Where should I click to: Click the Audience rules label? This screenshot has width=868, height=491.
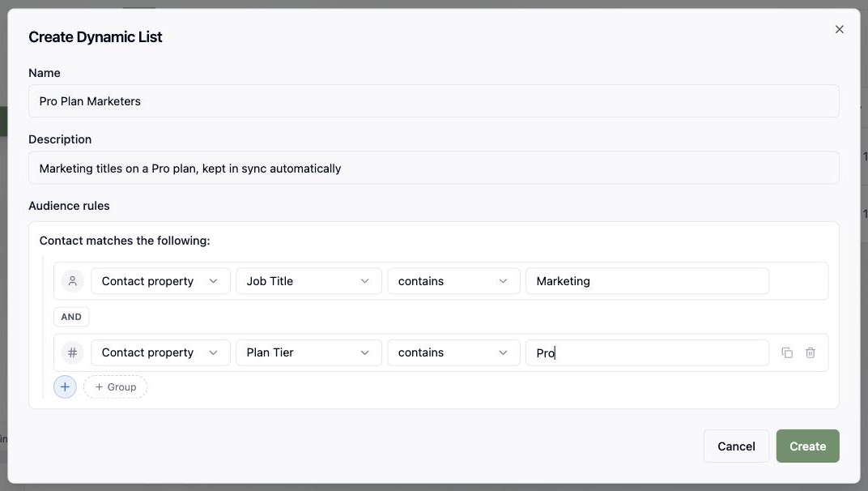[69, 206]
